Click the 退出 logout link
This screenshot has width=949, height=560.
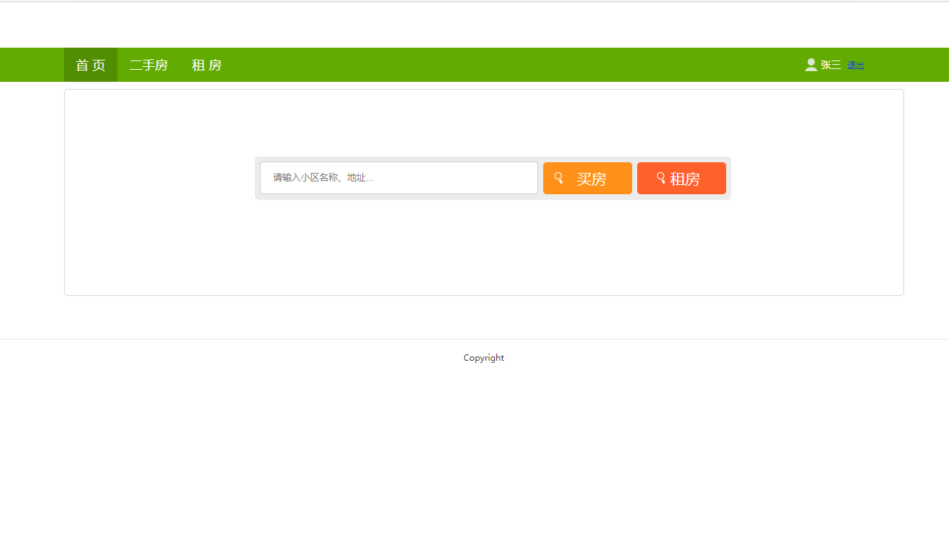click(855, 65)
